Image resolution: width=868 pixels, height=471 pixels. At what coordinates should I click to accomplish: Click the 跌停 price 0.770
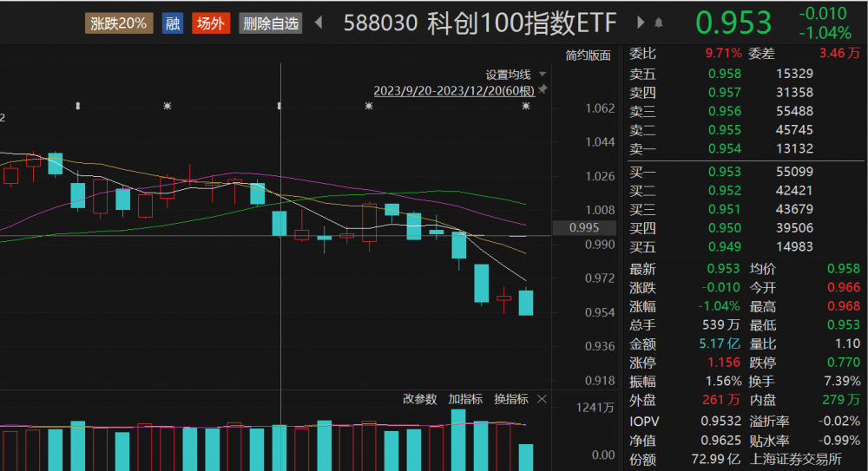[x=844, y=363]
